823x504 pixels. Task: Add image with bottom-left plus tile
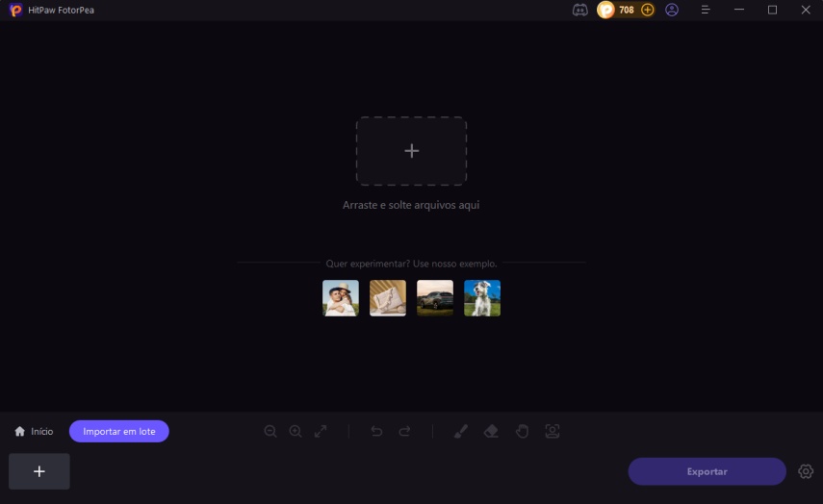pos(39,471)
